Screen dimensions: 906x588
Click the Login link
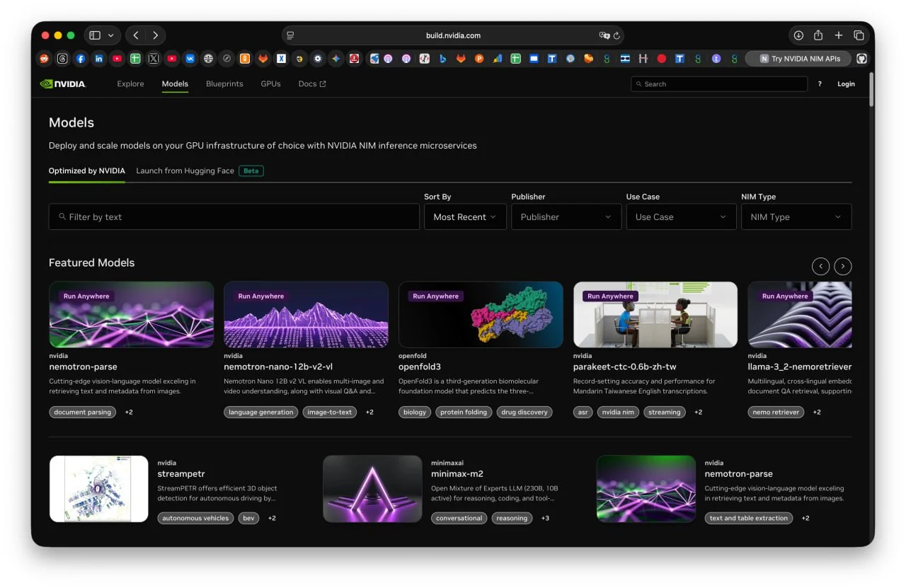[846, 83]
